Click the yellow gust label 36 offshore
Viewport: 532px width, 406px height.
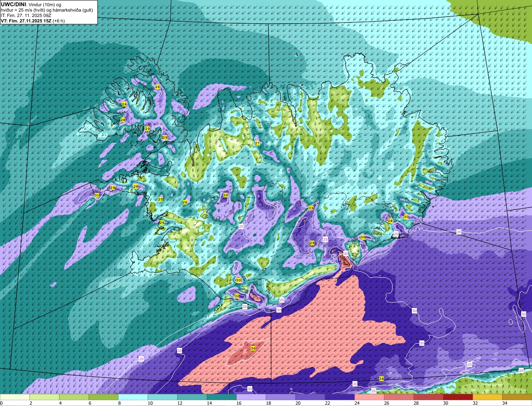(x=253, y=348)
